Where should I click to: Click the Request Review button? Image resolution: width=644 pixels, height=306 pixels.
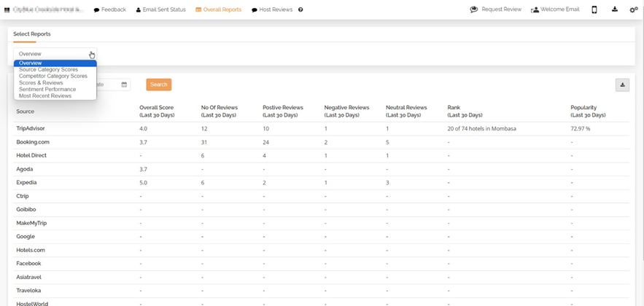point(496,9)
